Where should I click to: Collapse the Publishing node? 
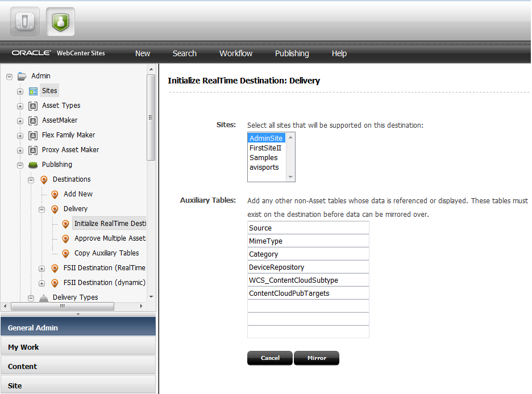click(20, 165)
